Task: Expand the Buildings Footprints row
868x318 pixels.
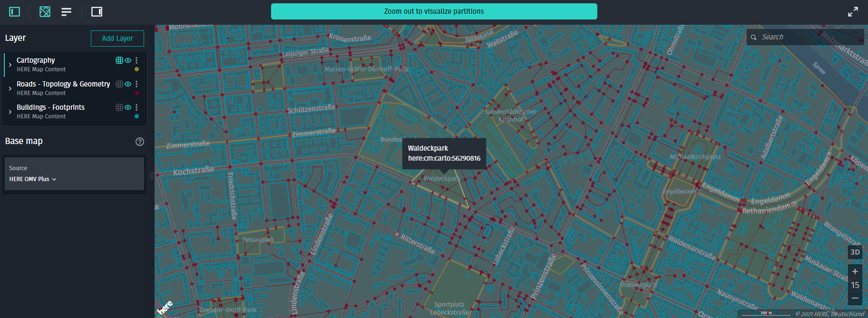Action: (10, 112)
